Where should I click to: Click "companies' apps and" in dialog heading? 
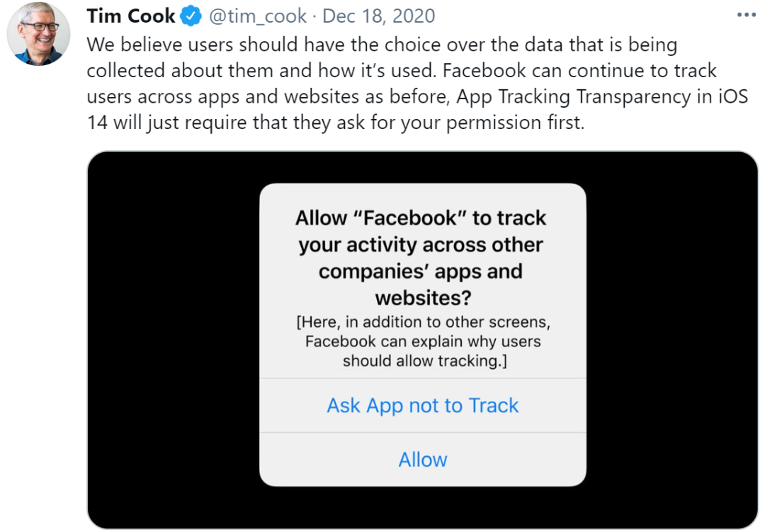click(421, 271)
